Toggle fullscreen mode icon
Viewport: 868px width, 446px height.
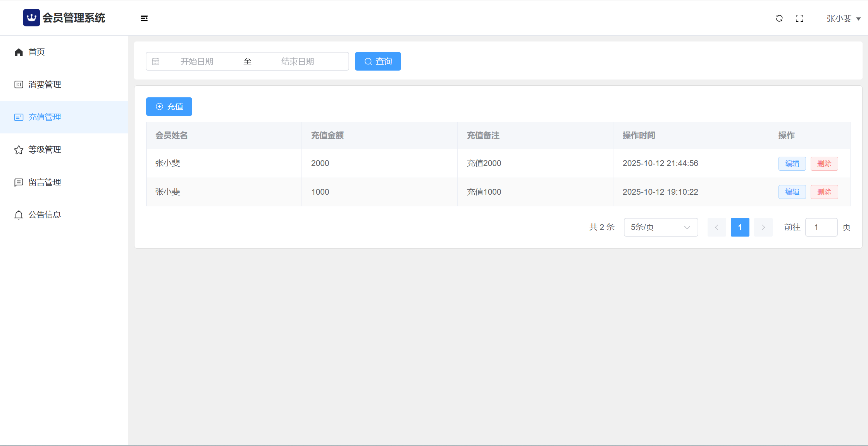point(799,18)
